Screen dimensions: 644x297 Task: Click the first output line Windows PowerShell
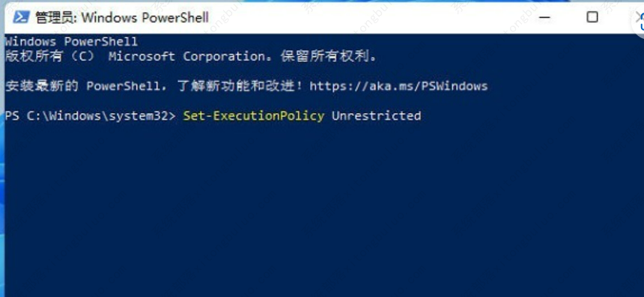(71, 41)
